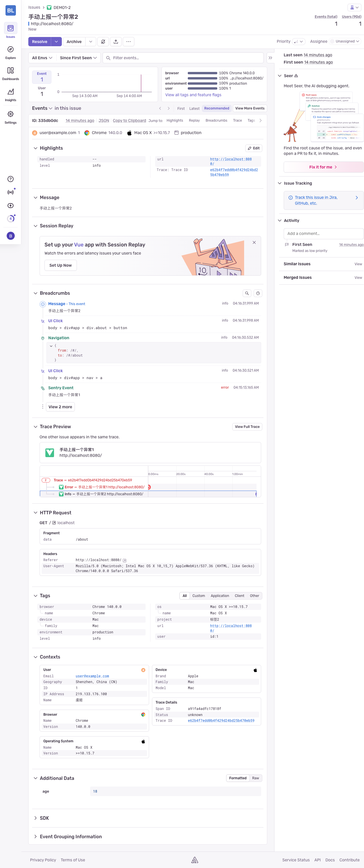This screenshot has width=364, height=868.
Task: Click the mute notifications bell icon
Action: pyautogui.click(x=103, y=41)
